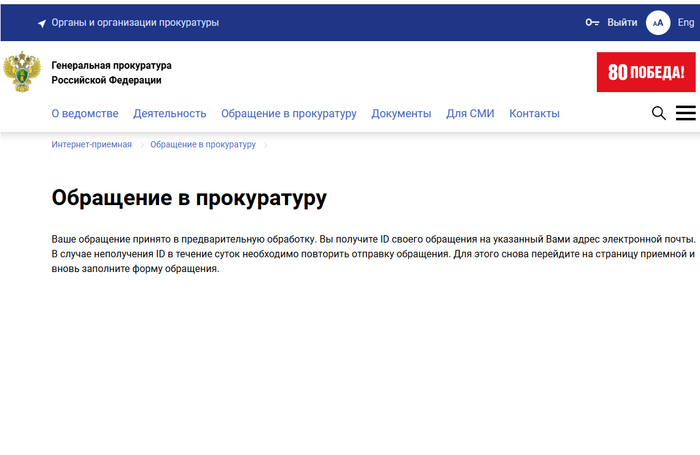Image resolution: width=700 pixels, height=455 pixels.
Task: Open the 'О ведомстве' menu item
Action: point(85,114)
